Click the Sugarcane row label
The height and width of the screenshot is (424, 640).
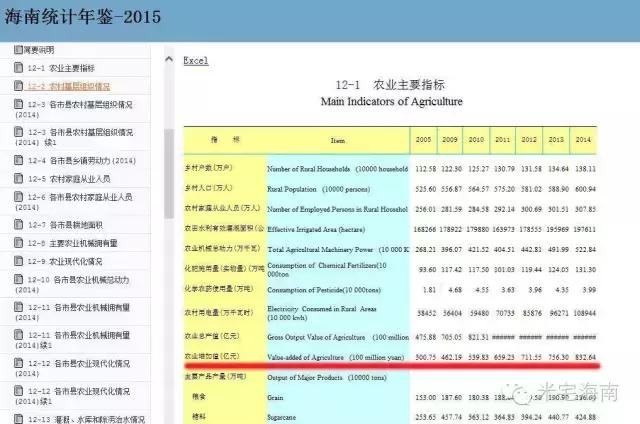point(281,417)
